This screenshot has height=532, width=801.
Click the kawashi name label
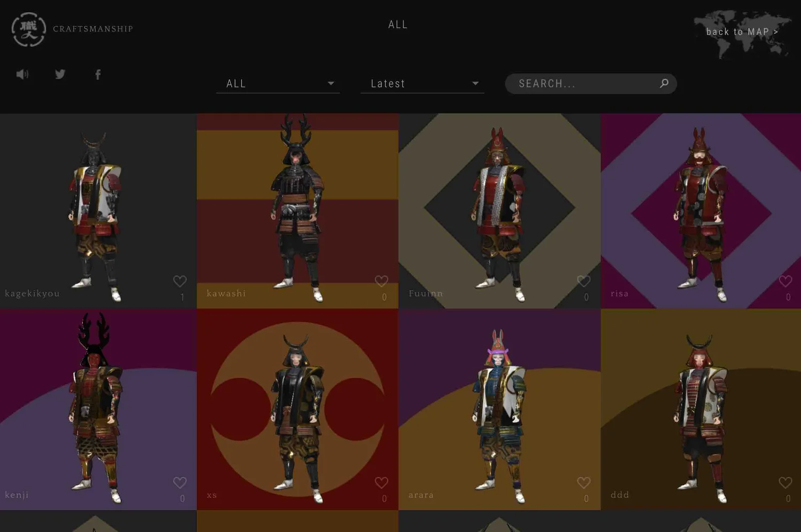(226, 293)
